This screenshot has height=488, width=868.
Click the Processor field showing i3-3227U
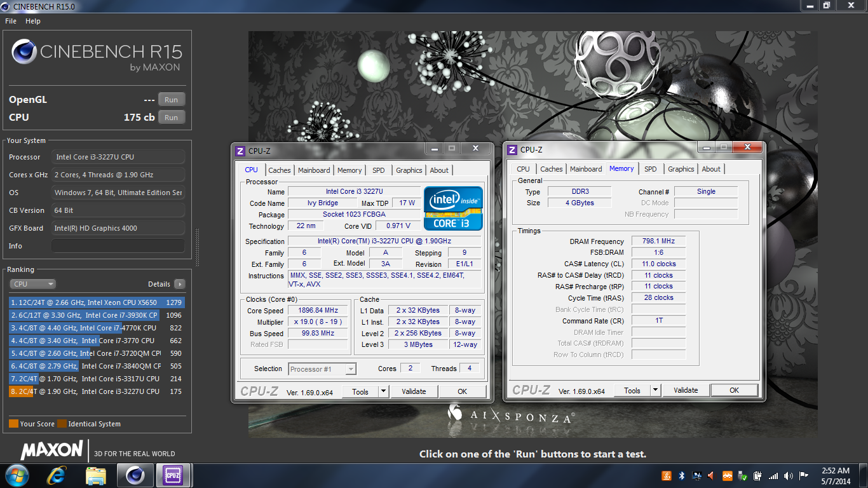pos(118,157)
